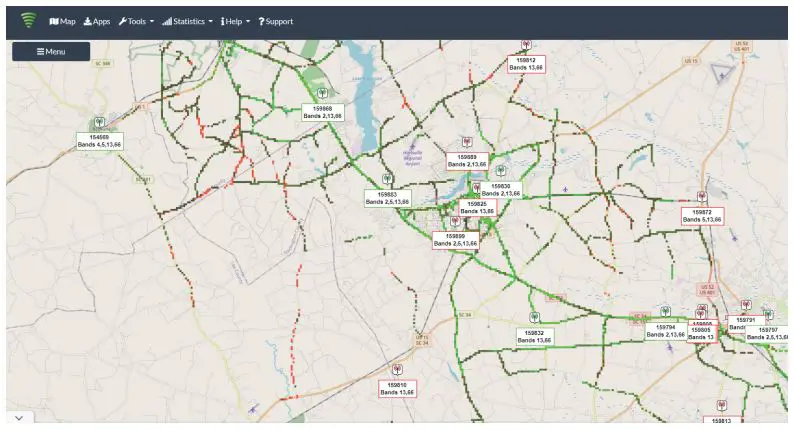Viewport: 794px width, 430px height.
Task: Open the Support link in navbar
Action: [x=276, y=21]
